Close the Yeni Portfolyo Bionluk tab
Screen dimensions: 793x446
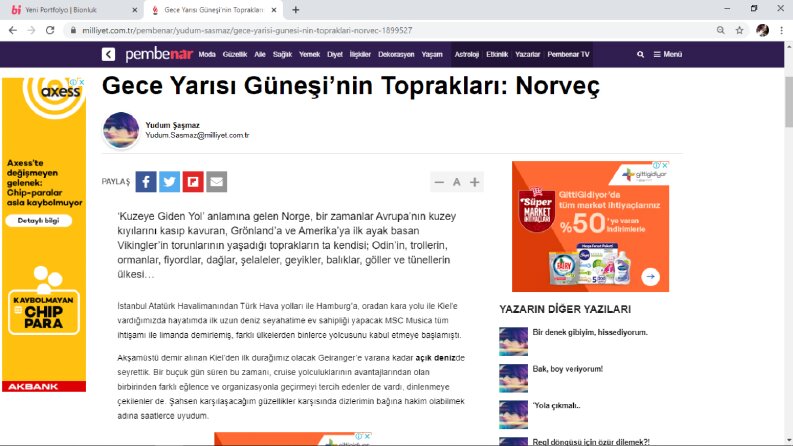click(135, 10)
